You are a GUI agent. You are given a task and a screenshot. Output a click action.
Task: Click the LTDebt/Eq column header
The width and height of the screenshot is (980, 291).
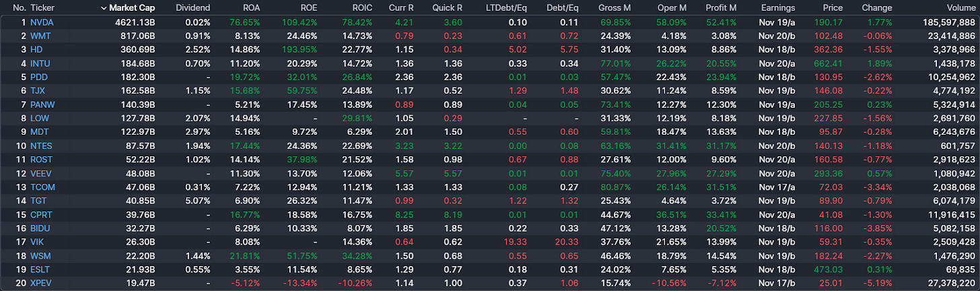click(506, 8)
